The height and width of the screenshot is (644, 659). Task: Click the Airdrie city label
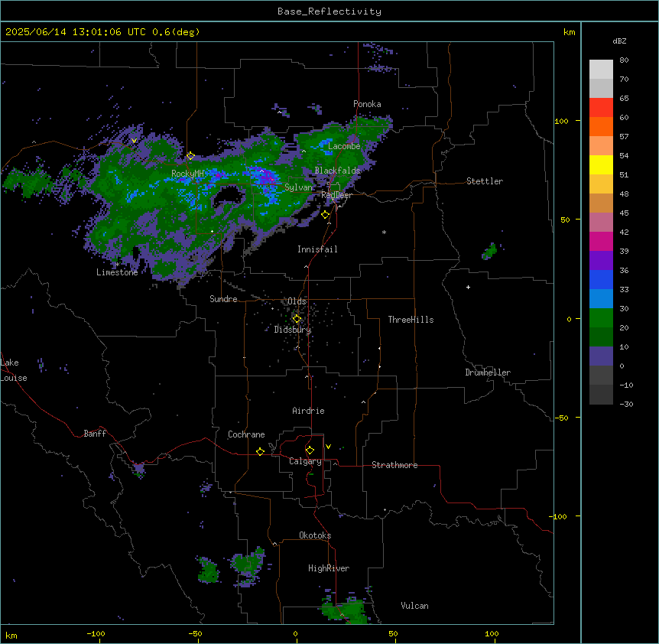coord(309,411)
